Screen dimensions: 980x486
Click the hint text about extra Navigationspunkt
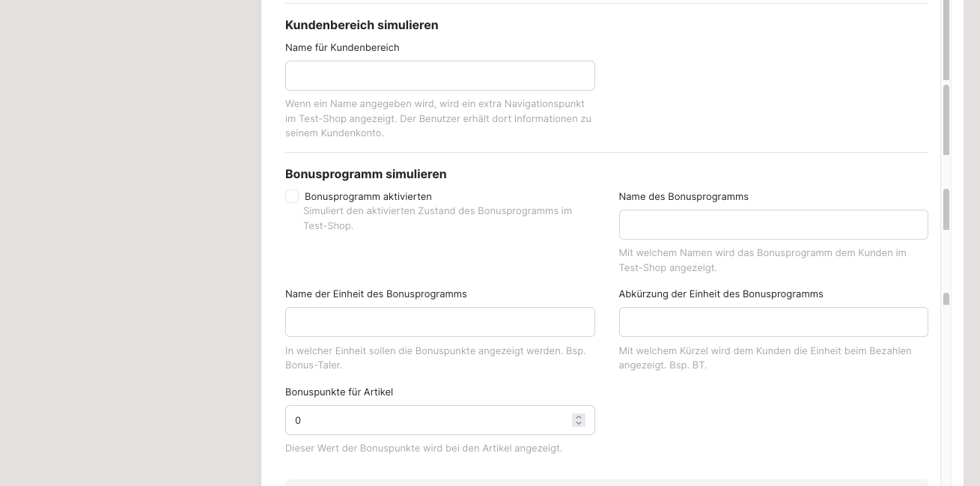[x=438, y=118]
